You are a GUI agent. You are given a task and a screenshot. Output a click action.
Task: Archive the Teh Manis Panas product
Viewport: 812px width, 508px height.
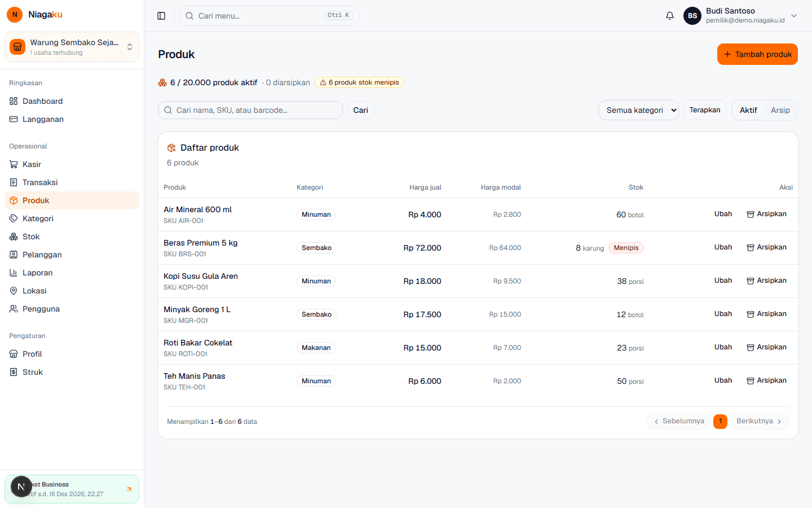pos(766,380)
